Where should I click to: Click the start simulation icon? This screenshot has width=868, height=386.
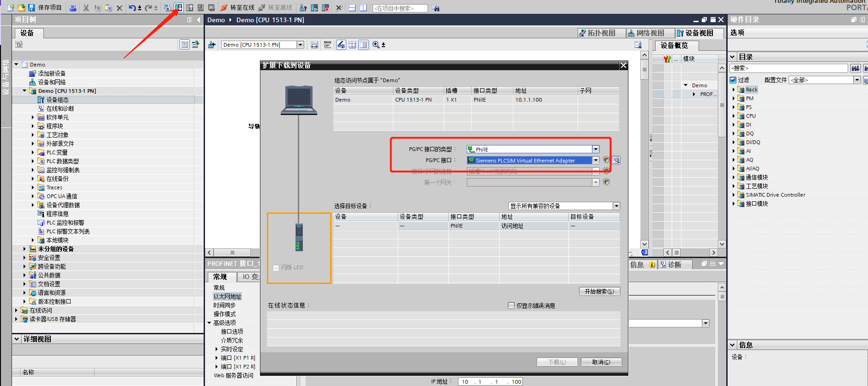tap(201, 8)
